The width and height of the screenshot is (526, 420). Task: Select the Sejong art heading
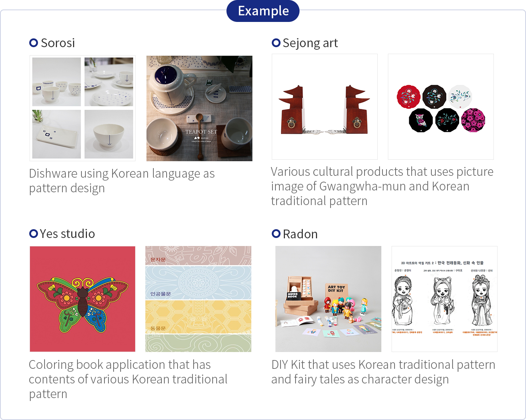tap(310, 43)
